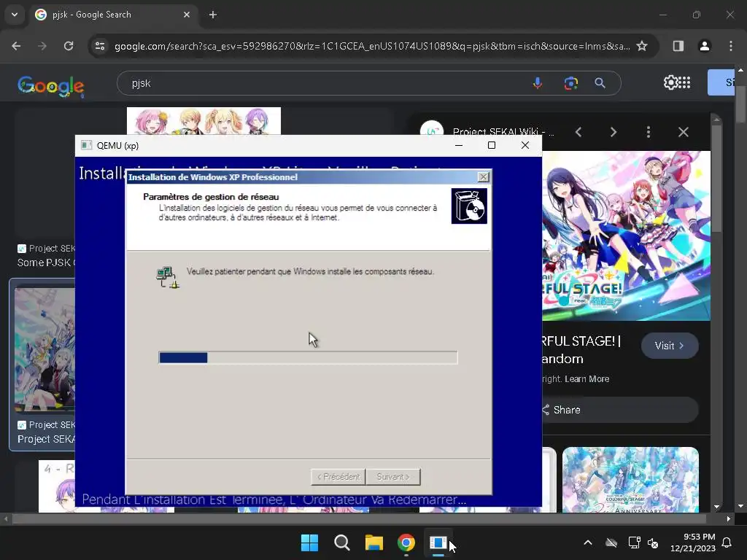Open taskbar Search
747x560 pixels.
click(341, 542)
